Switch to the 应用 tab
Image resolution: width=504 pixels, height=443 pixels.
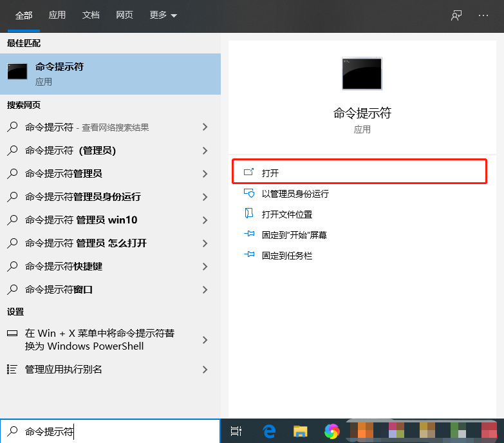point(57,15)
